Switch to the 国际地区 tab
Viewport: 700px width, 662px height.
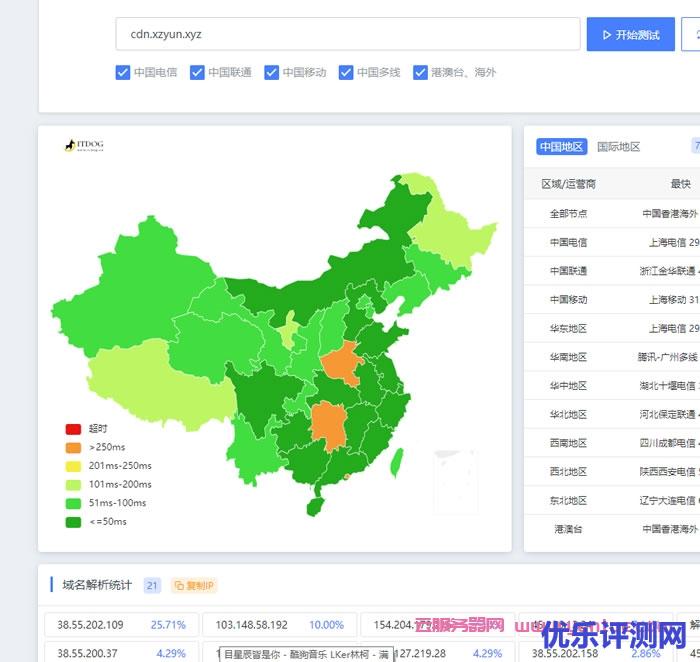[618, 147]
